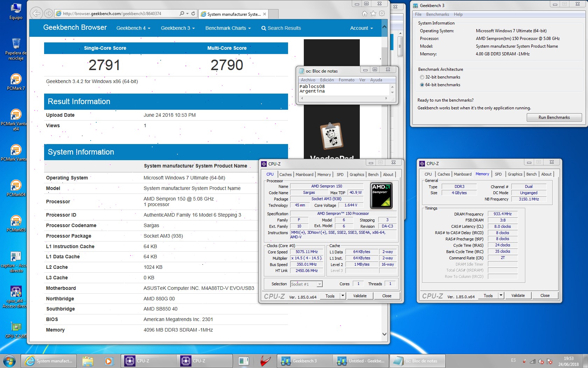Launch the GPU-Z 2.8.0 desktop icon
588x368 pixels.
(x=16, y=330)
